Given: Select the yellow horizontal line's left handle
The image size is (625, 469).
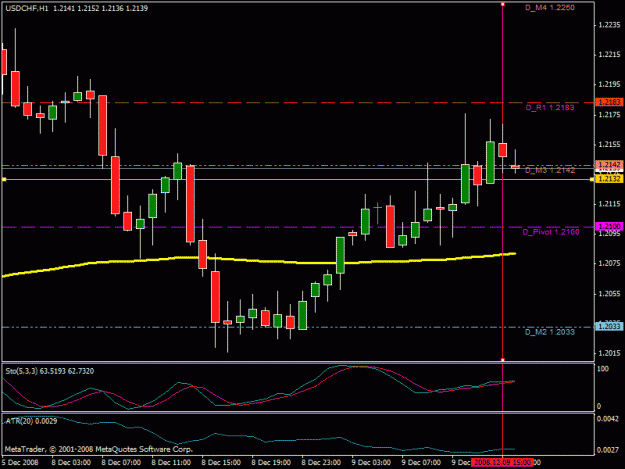Looking at the screenshot, I should pos(4,180).
